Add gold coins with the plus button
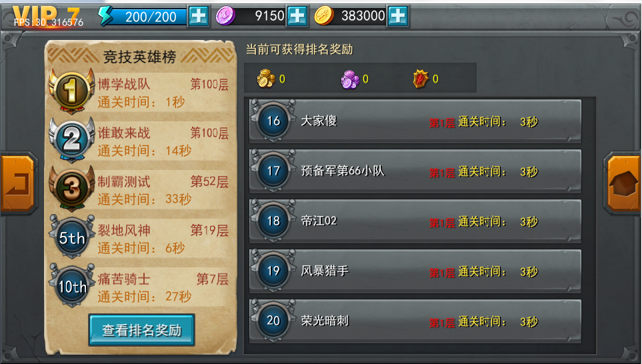This screenshot has width=642, height=364. tap(398, 17)
